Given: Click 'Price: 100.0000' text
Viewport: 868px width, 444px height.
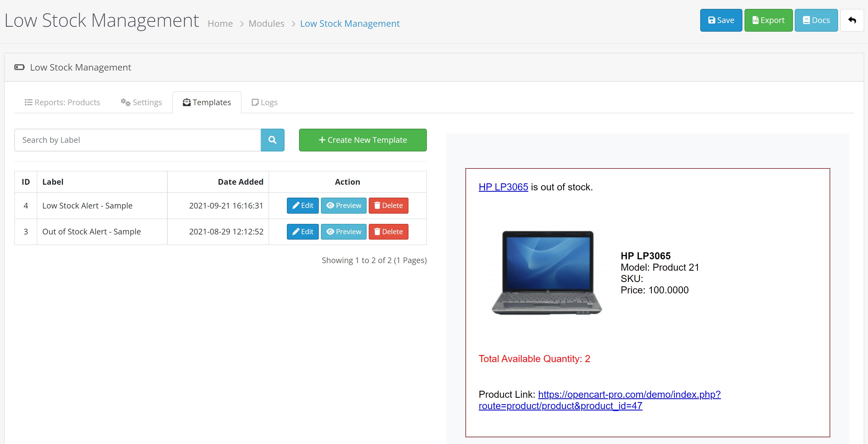Looking at the screenshot, I should click(x=655, y=290).
